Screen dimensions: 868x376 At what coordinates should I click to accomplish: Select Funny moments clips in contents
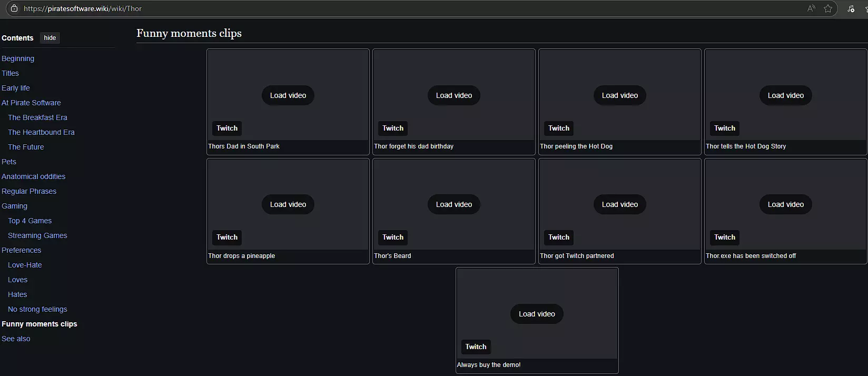pos(40,324)
